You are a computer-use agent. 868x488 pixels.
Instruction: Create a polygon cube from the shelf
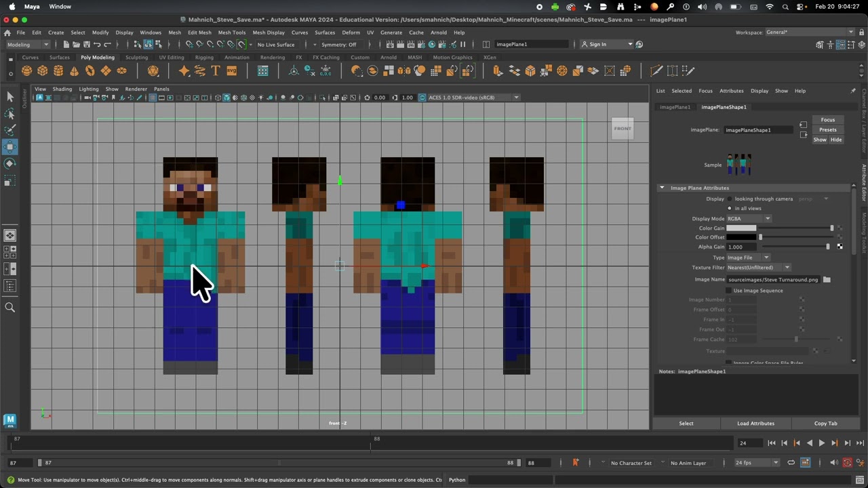point(43,70)
